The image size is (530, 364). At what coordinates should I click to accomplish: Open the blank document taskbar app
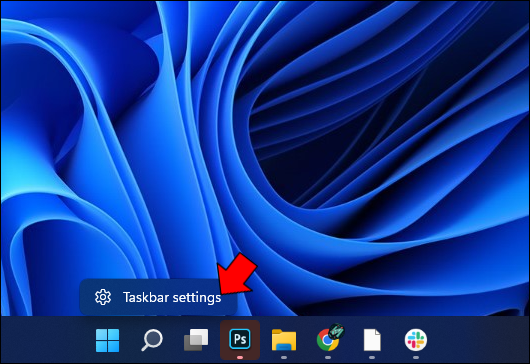tap(372, 340)
